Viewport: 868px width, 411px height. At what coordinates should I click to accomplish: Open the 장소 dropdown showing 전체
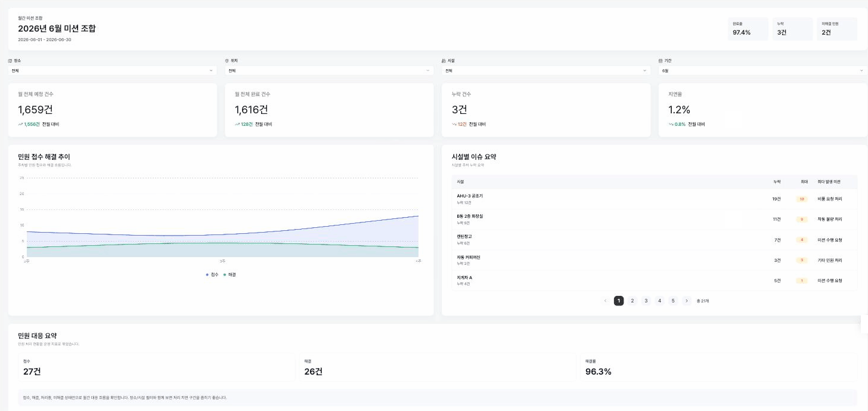click(113, 70)
